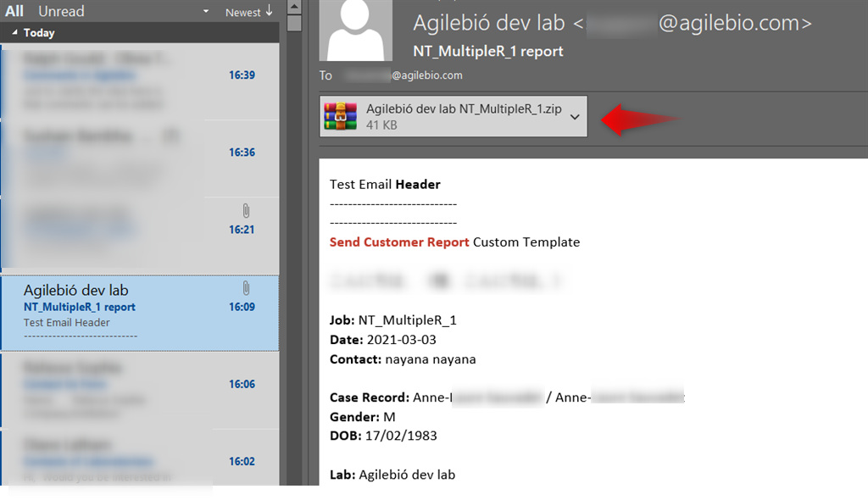
Task: Click the NT_MultipleR_1 report subject line in header
Action: 488,52
